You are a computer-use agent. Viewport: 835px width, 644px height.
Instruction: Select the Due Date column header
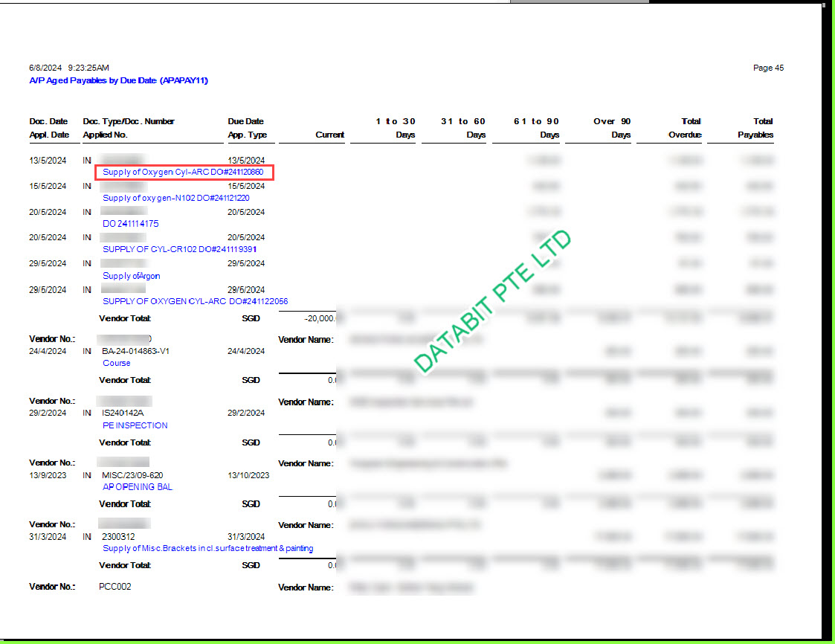click(245, 121)
